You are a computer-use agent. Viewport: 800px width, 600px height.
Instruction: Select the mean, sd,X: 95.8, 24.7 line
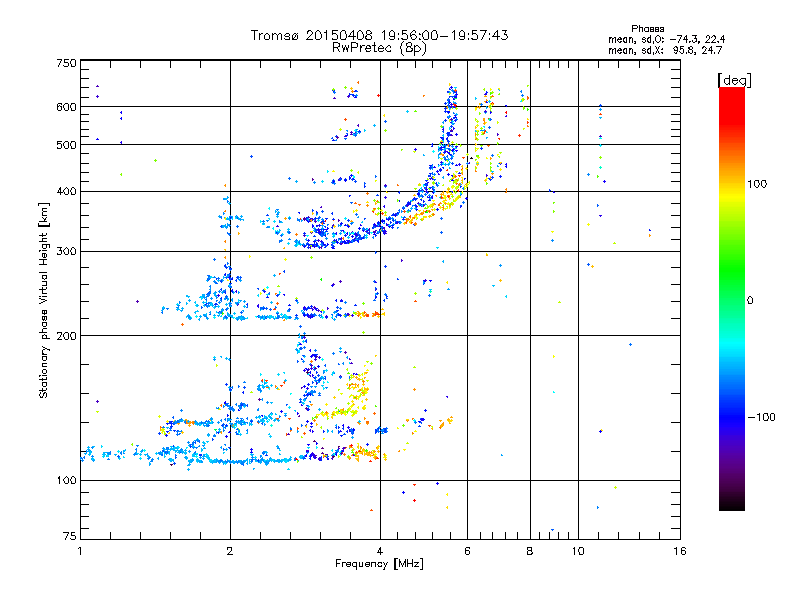coord(665,50)
